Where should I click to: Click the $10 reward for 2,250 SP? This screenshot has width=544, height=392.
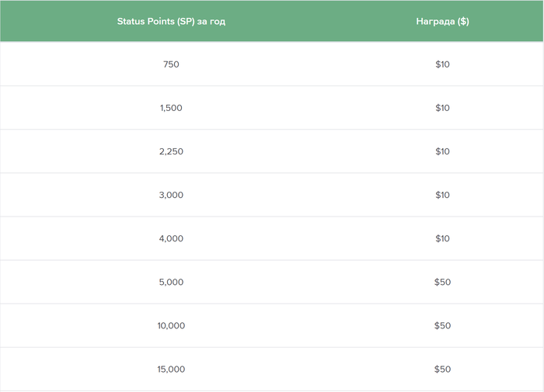pyautogui.click(x=442, y=151)
